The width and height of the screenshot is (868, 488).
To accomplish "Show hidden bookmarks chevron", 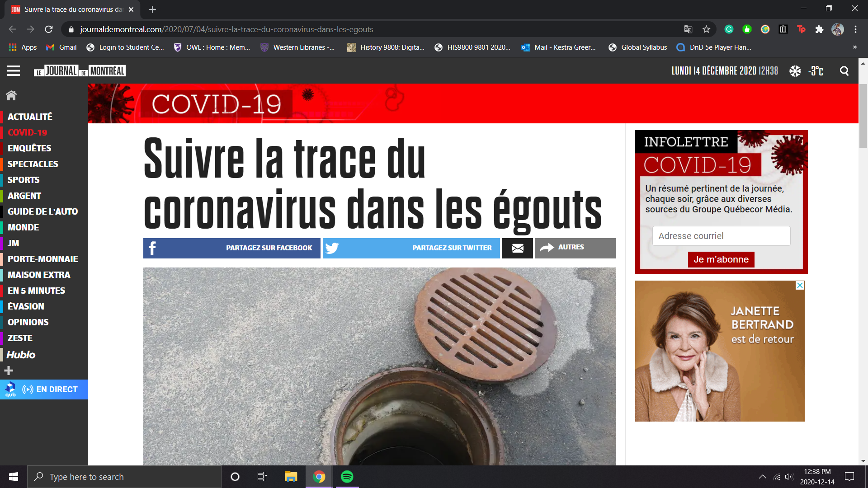I will [854, 47].
